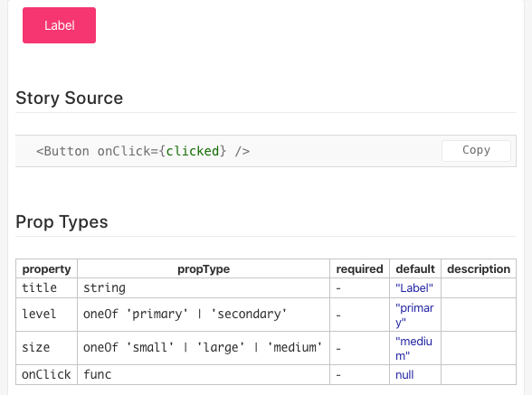
Task: Select the Prop Types heading
Action: pos(62,222)
